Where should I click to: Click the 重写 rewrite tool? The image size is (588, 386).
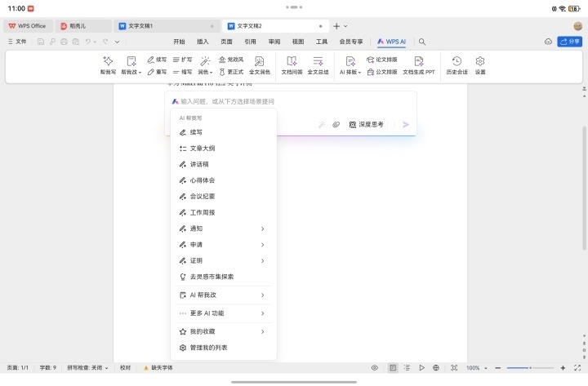click(157, 72)
